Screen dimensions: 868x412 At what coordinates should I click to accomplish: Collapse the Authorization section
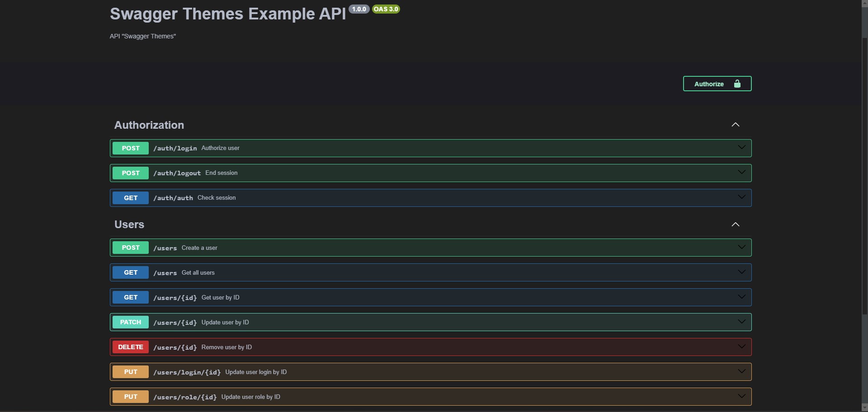pos(736,125)
